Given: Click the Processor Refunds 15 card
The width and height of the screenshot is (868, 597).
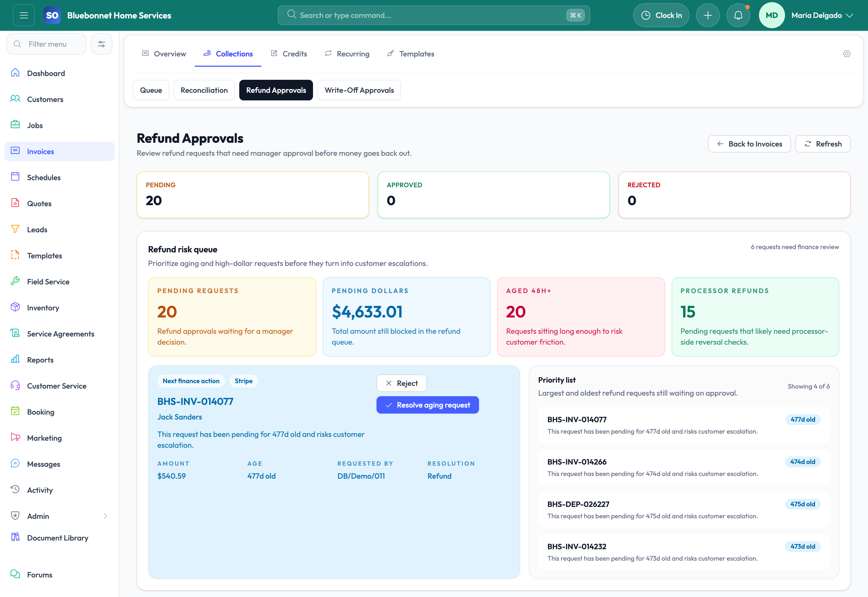Looking at the screenshot, I should [x=755, y=317].
